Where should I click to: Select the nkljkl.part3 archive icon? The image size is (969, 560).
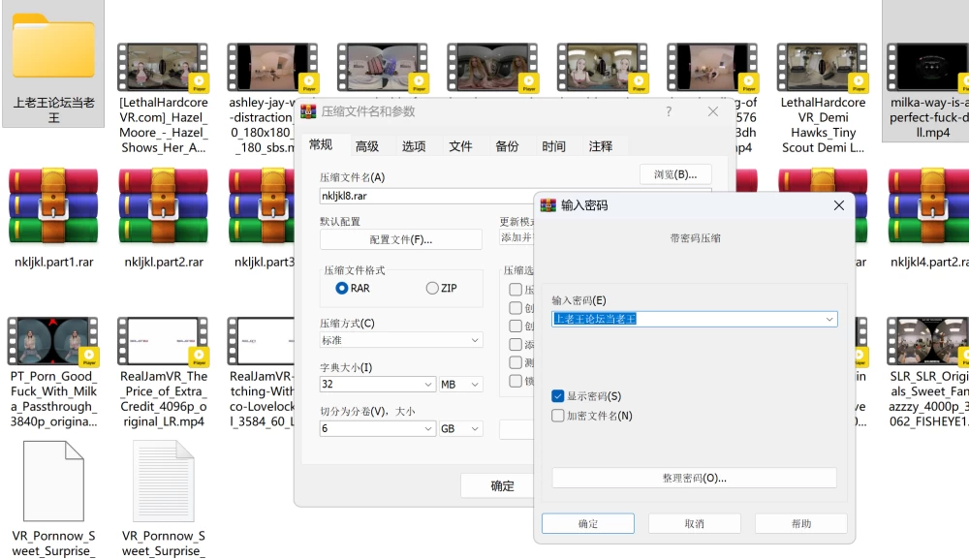(262, 205)
